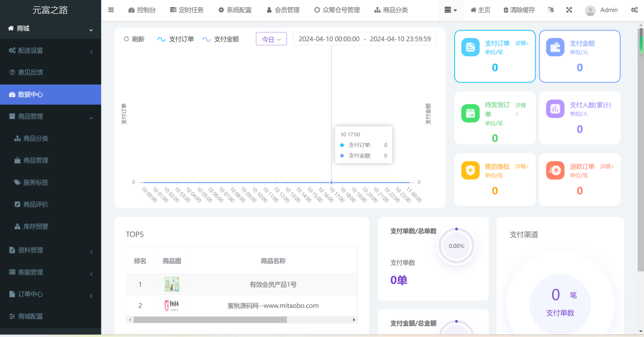The image size is (644, 337).
Task: Click the 支付单数/总单数 progress ring
Action: (x=456, y=246)
